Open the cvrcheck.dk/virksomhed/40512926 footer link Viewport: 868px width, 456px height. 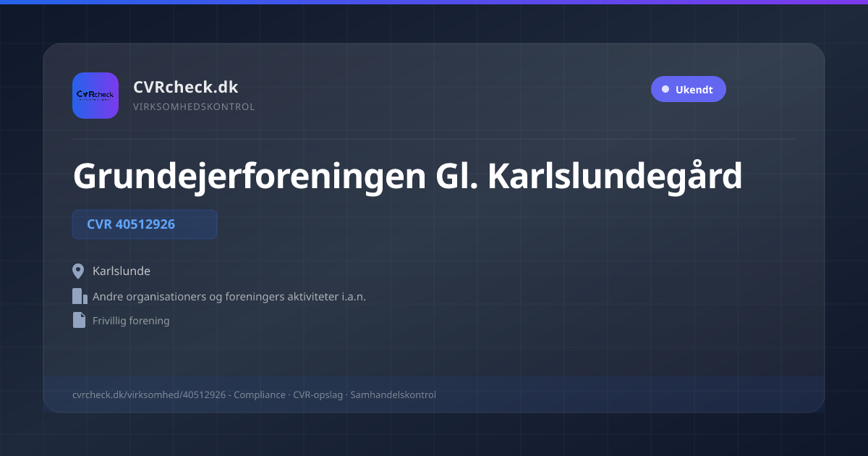[149, 395]
